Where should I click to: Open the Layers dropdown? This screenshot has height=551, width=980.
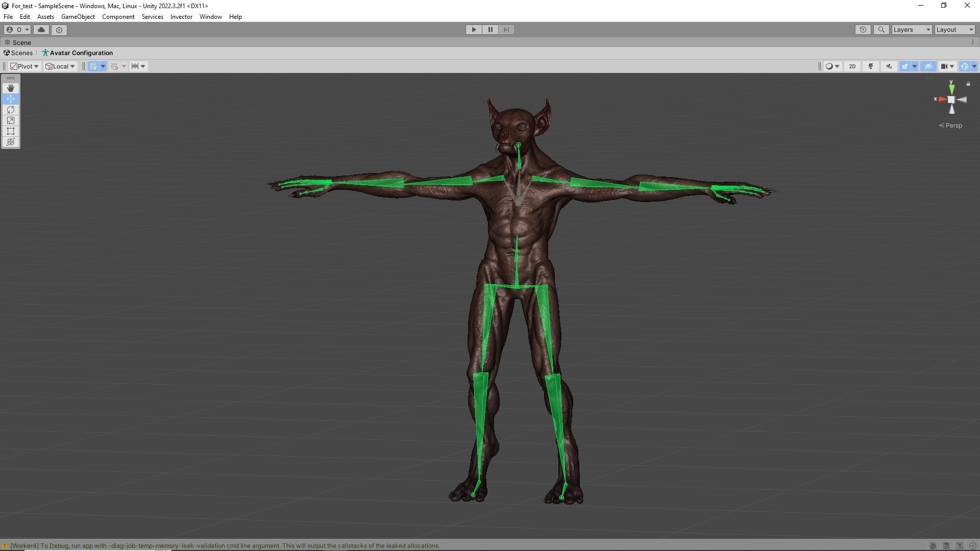[912, 30]
